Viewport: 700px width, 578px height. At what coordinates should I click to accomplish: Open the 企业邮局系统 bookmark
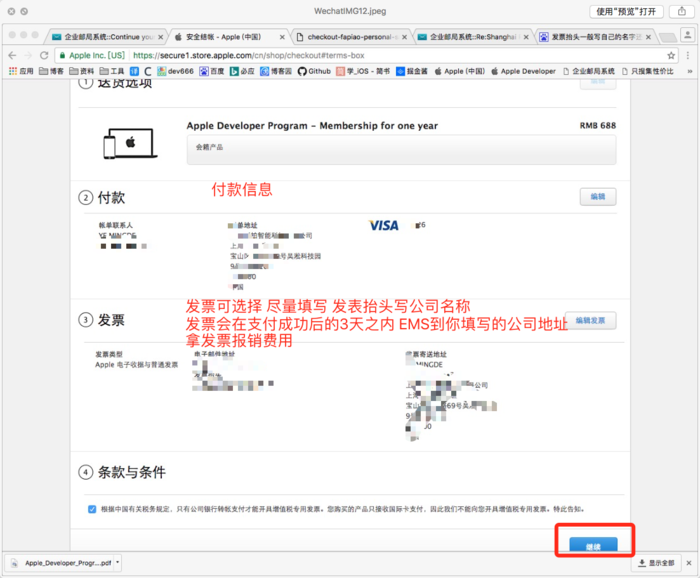pyautogui.click(x=588, y=71)
